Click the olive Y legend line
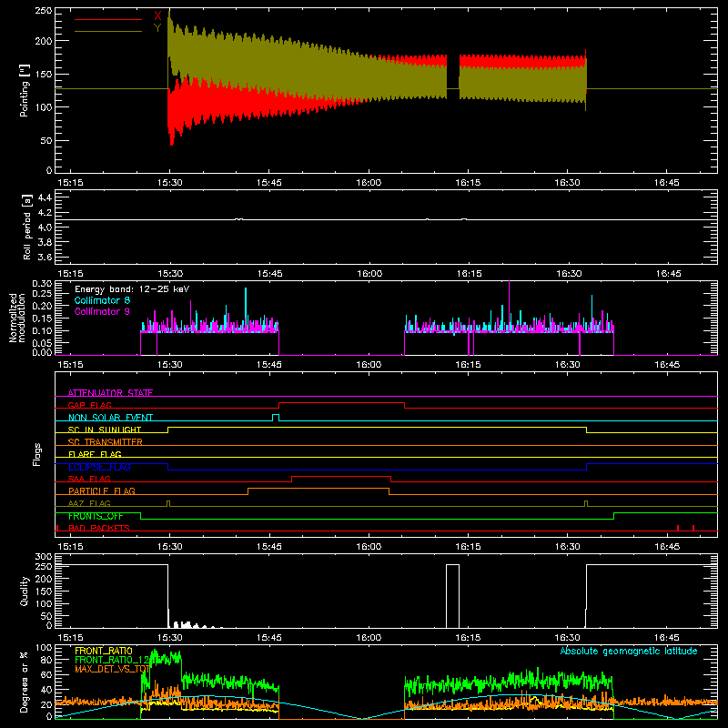Screen dimensions: 728x728 click(x=108, y=31)
